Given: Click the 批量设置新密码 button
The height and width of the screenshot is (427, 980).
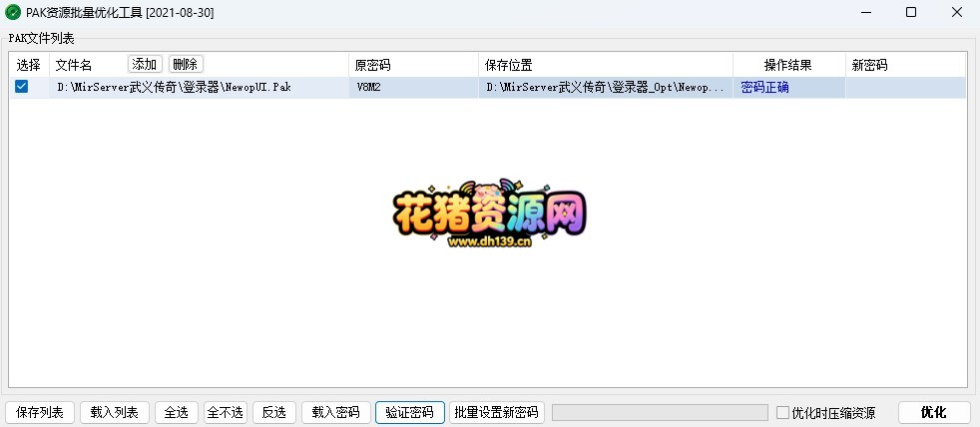Looking at the screenshot, I should [x=497, y=413].
